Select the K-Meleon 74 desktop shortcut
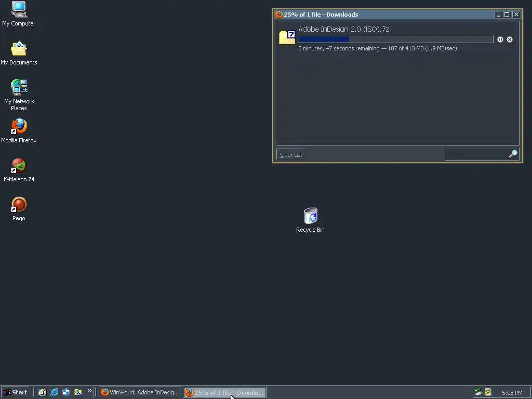 tap(19, 170)
